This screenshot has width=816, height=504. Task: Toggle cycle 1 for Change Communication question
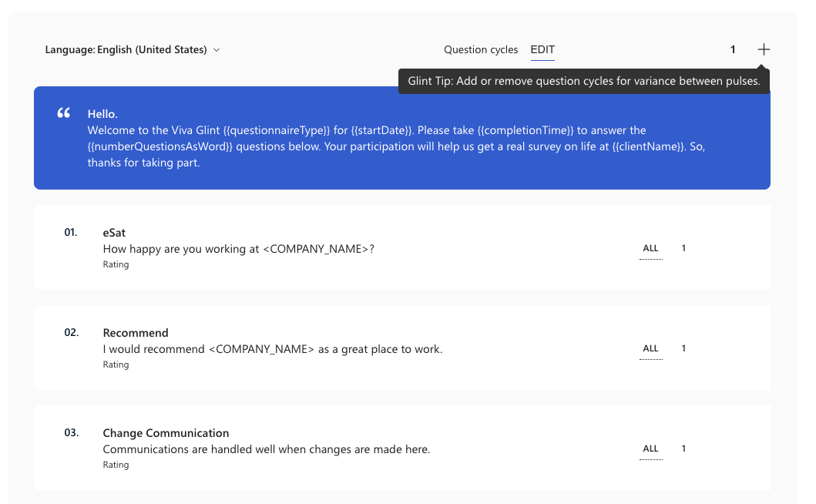[683, 449]
